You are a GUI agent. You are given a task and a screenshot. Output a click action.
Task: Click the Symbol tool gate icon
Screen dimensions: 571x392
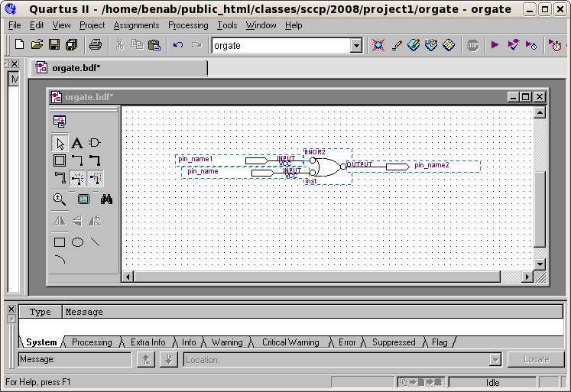(x=95, y=143)
